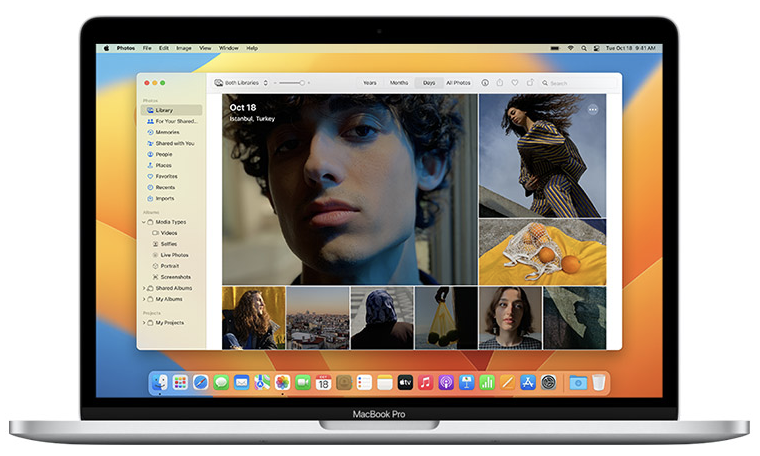Expand the My Projects group
Image resolution: width=760 pixels, height=456 pixels.
tap(143, 323)
